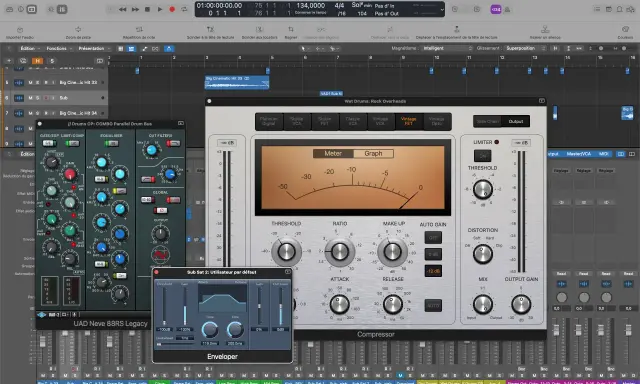The height and width of the screenshot is (384, 640).
Task: Toggle the AUTO release button
Action: click(x=433, y=306)
